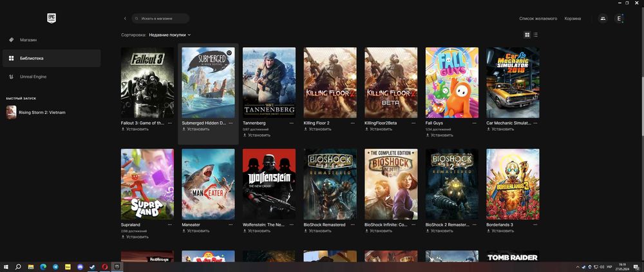
Task: Open options menu for Car Mechanic Simulator
Action: tap(535, 123)
